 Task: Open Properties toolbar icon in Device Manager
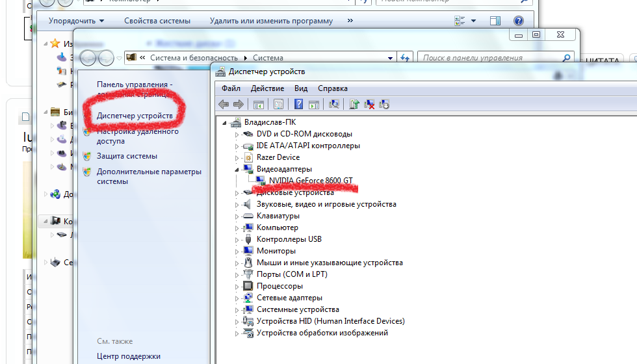[278, 105]
